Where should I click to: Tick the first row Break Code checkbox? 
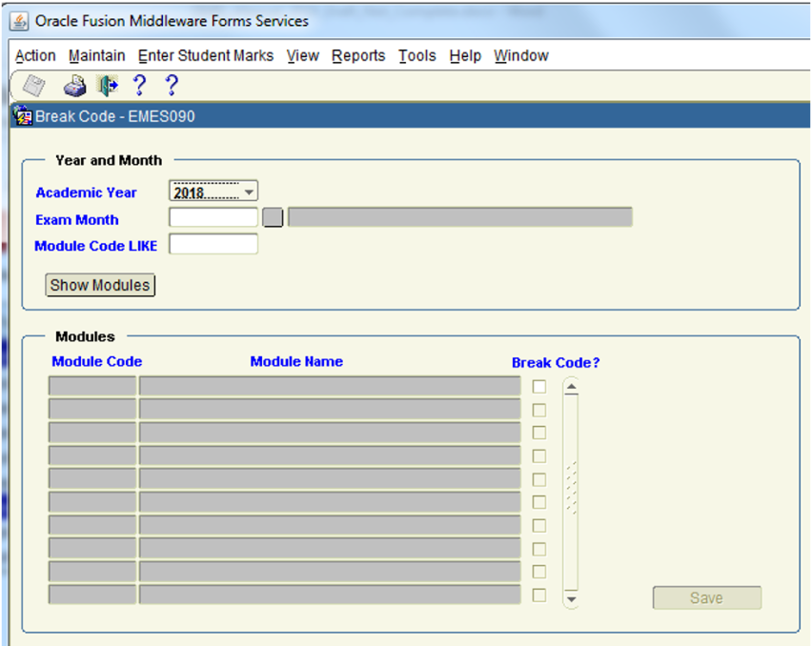tap(539, 387)
